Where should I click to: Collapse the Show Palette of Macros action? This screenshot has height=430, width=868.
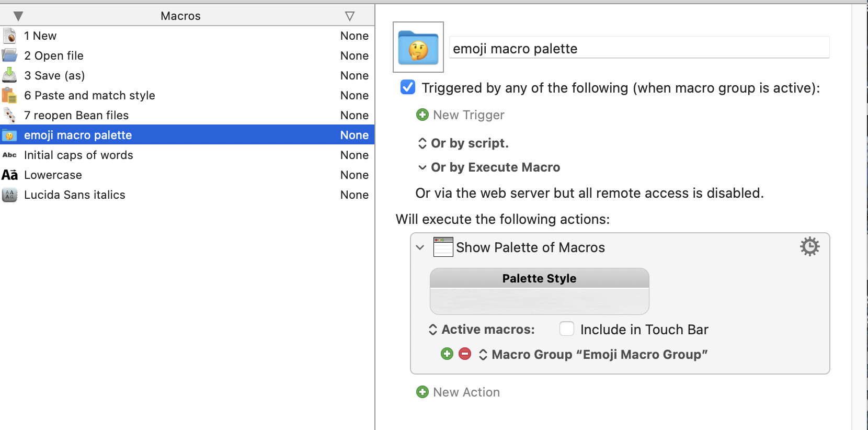(x=420, y=247)
